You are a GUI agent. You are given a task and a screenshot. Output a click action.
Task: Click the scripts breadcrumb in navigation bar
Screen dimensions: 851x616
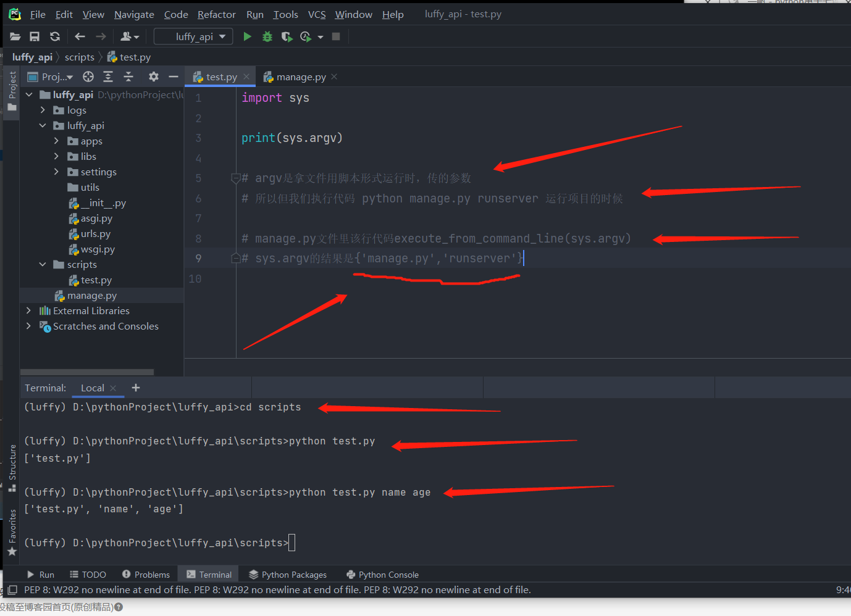[x=80, y=57]
